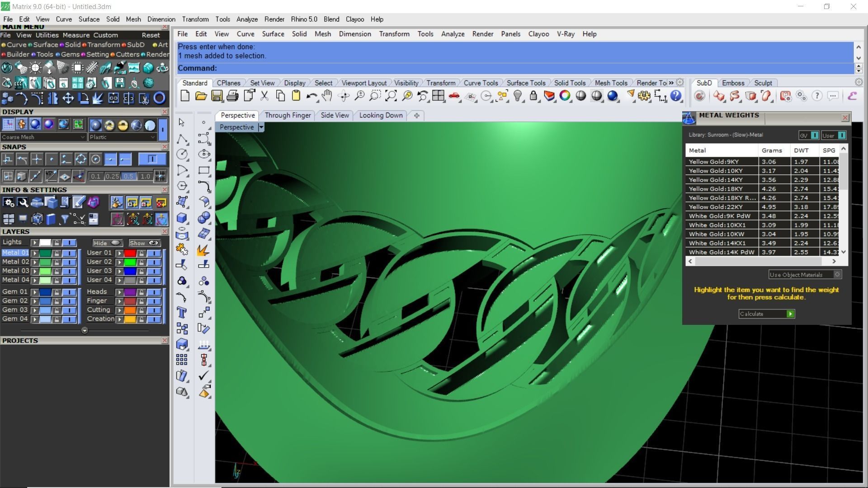Click the rectangular array grid icon
The height and width of the screenshot is (488, 868).
click(x=182, y=360)
